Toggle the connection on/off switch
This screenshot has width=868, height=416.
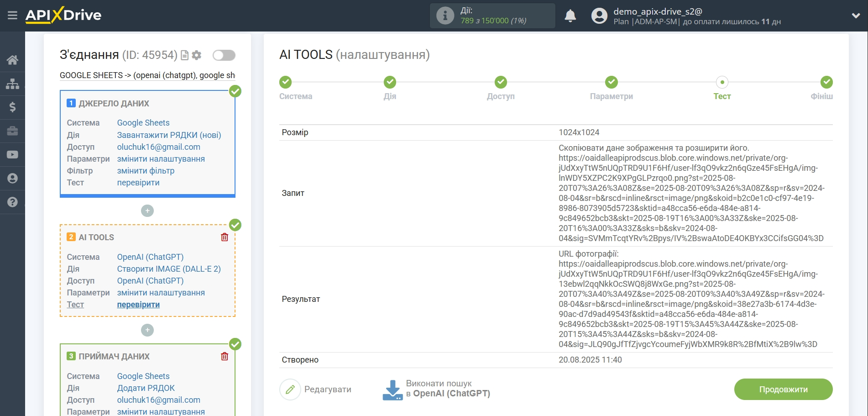click(224, 55)
